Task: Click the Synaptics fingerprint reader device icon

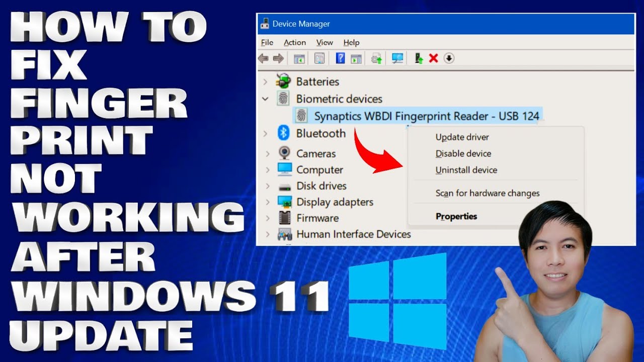Action: [x=302, y=116]
